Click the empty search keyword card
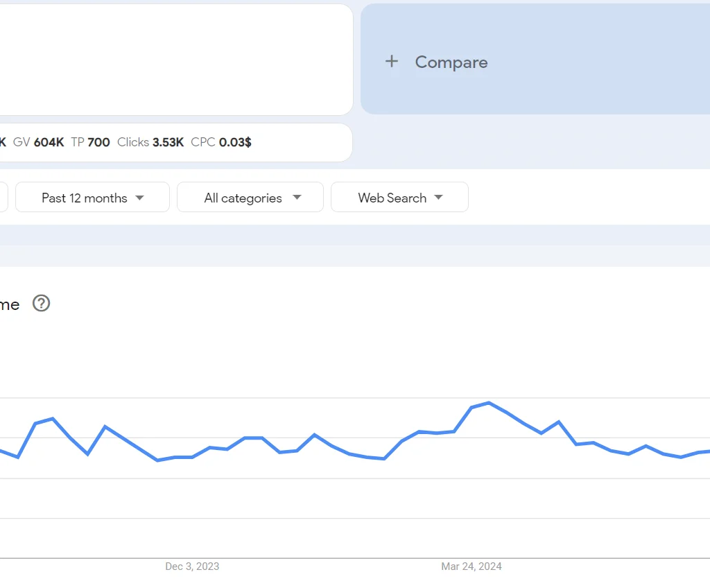Viewport: 710px width, 588px height. 176,59
